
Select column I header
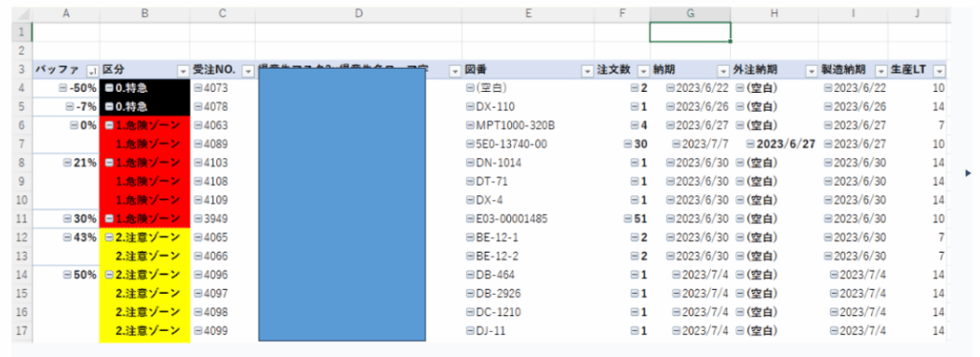[x=853, y=13]
